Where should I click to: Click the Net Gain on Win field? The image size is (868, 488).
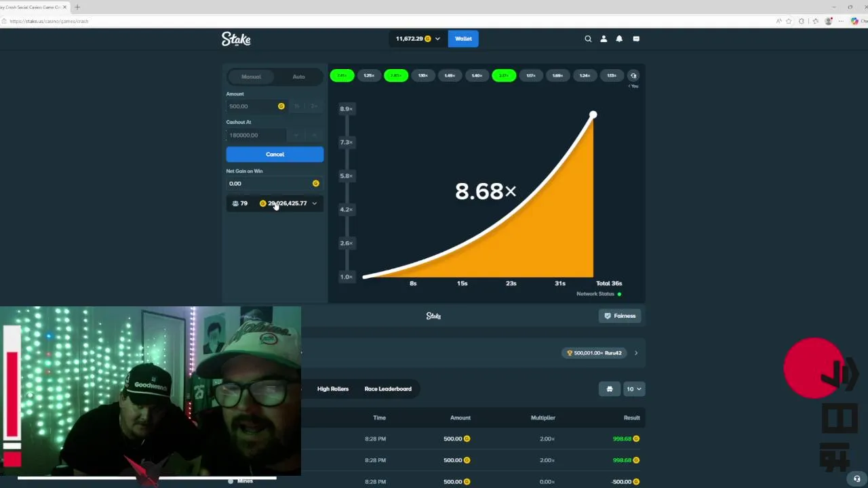click(275, 184)
